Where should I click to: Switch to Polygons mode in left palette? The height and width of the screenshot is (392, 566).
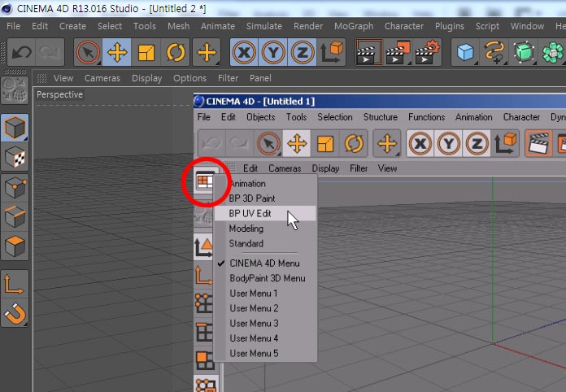pyautogui.click(x=15, y=246)
